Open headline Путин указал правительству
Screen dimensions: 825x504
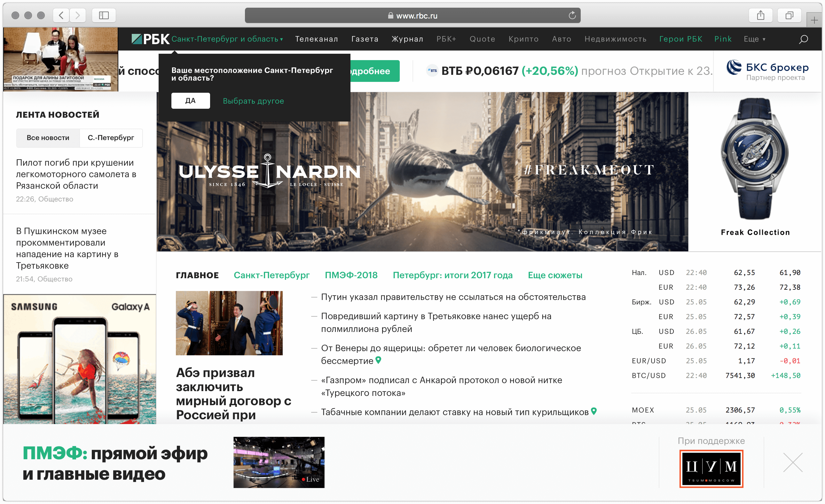453,297
